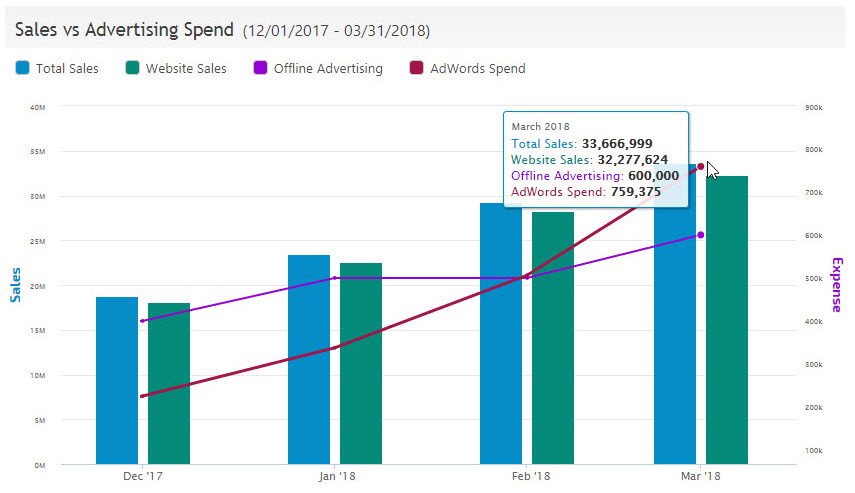Select the Dec '17 Website Sales green bar
This screenshot has width=855, height=493.
169,383
